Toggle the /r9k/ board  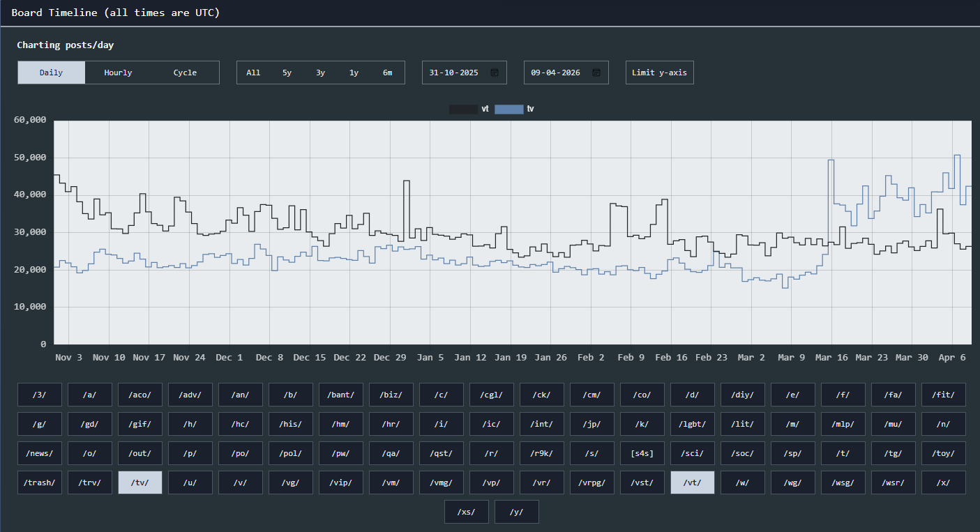pyautogui.click(x=542, y=453)
